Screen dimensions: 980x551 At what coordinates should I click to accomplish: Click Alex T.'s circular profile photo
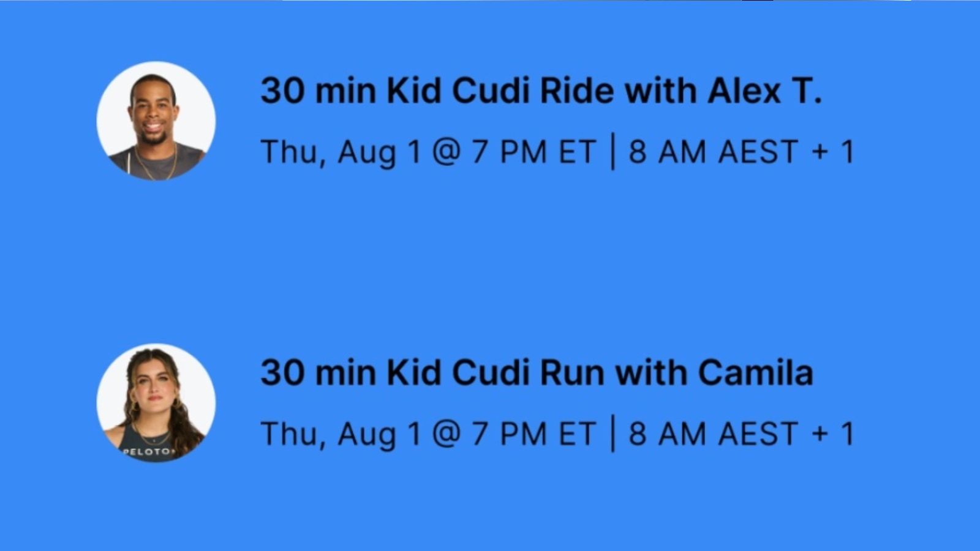coord(156,121)
